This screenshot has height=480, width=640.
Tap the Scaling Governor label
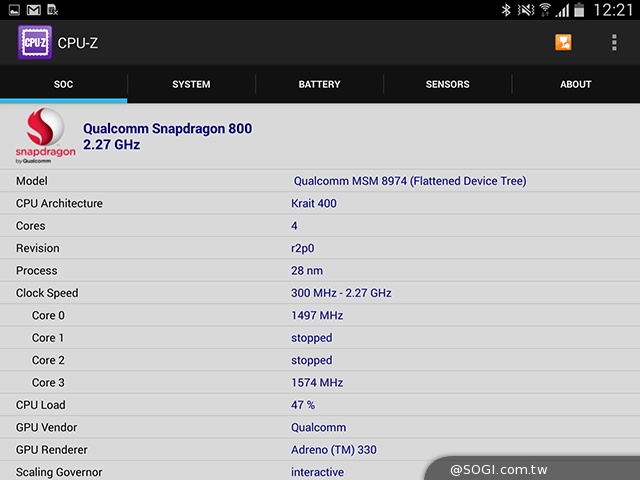pos(59,472)
